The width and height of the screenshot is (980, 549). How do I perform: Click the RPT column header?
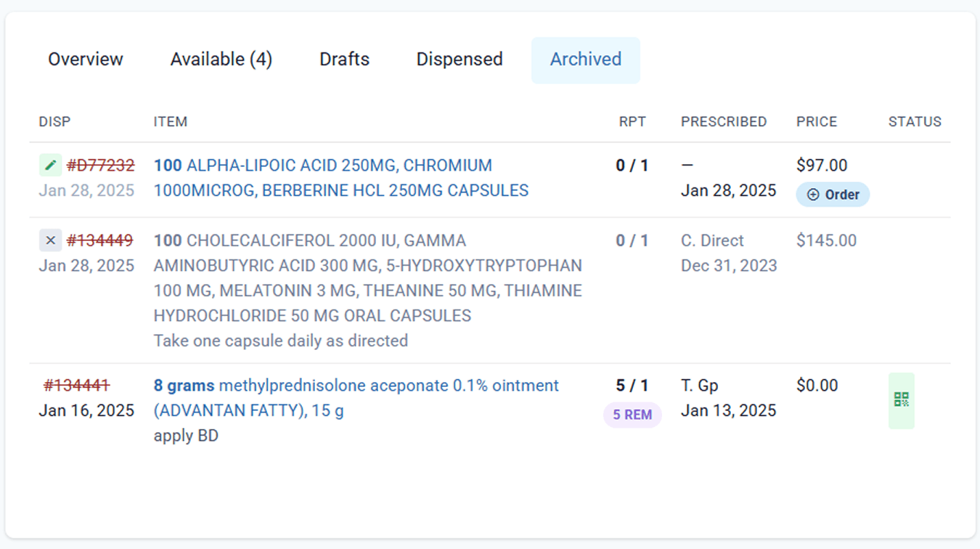point(632,122)
